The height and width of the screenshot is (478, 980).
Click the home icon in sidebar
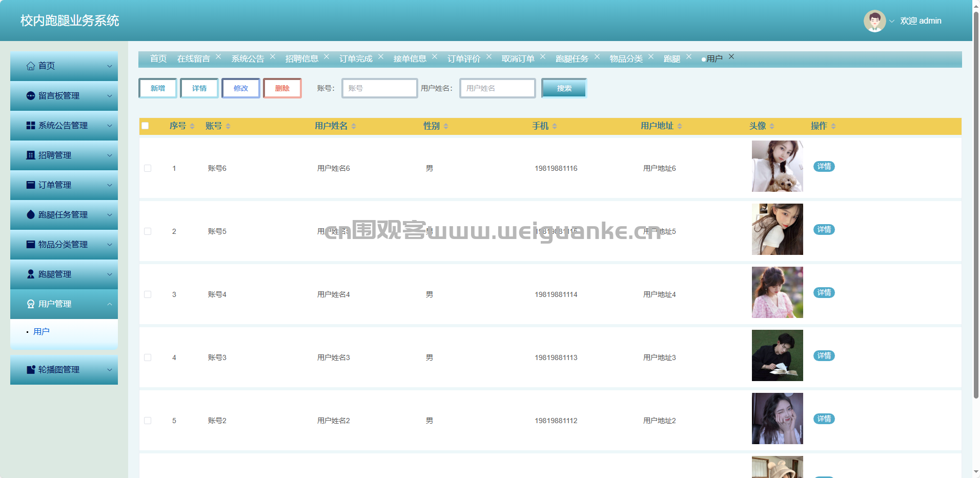(x=31, y=66)
